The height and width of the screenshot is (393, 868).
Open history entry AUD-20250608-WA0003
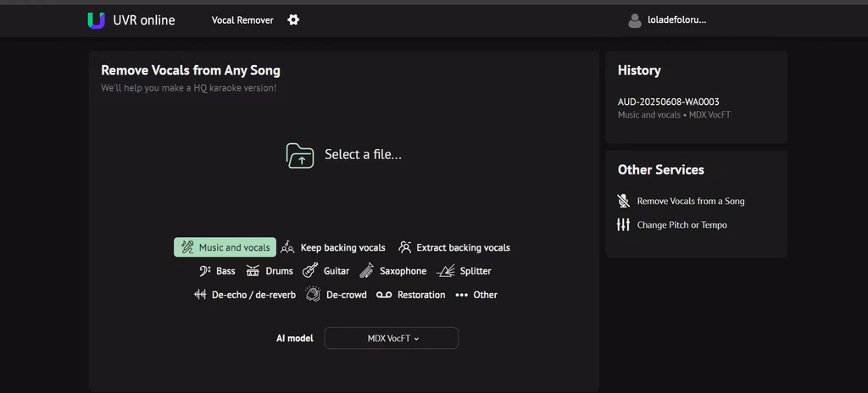[x=669, y=102]
